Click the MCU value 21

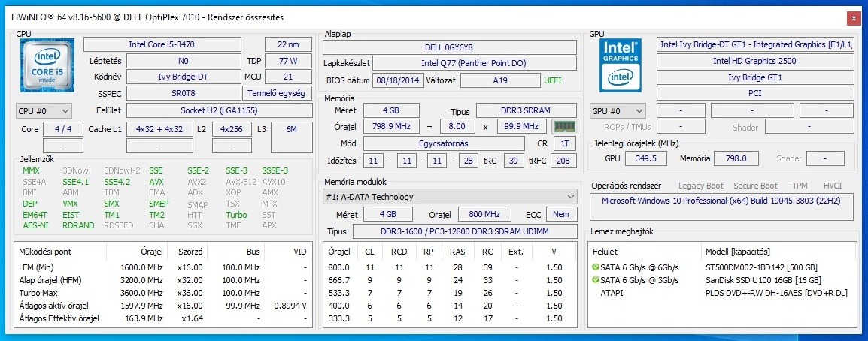[288, 77]
